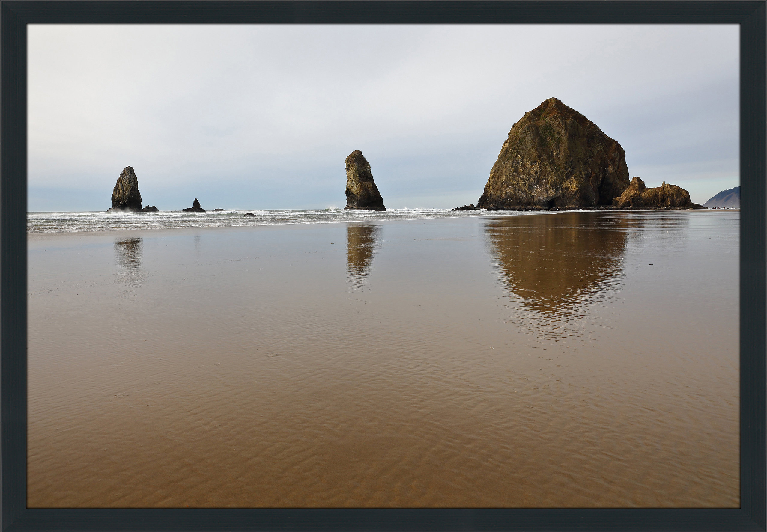The height and width of the screenshot is (532, 767).
Task: Click the small submerged rock in the surf
Action: pos(249,215)
